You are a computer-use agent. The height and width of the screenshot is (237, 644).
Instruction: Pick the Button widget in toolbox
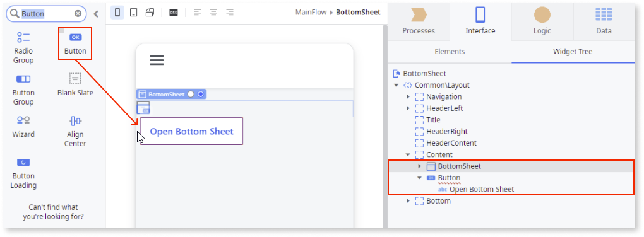[x=75, y=44]
